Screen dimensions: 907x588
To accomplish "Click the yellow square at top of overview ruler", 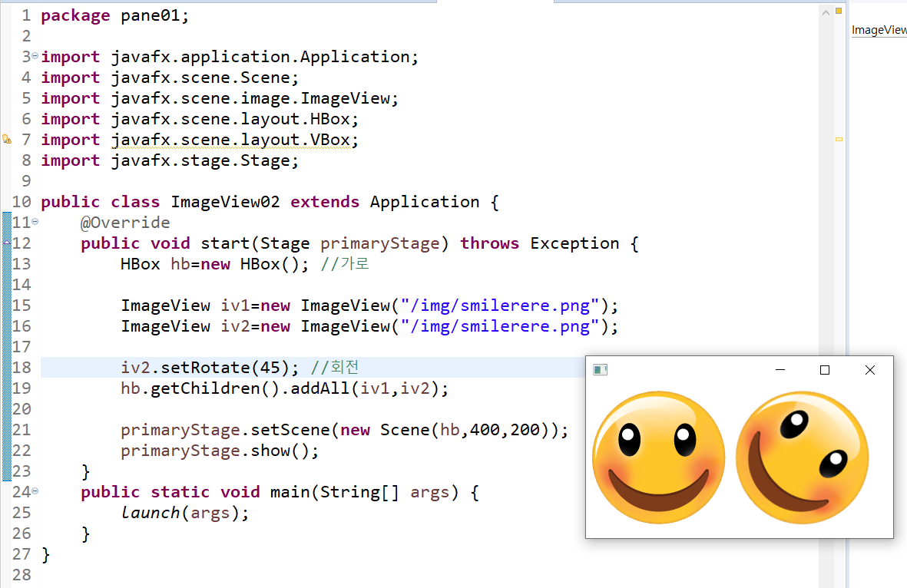I will 839,11.
